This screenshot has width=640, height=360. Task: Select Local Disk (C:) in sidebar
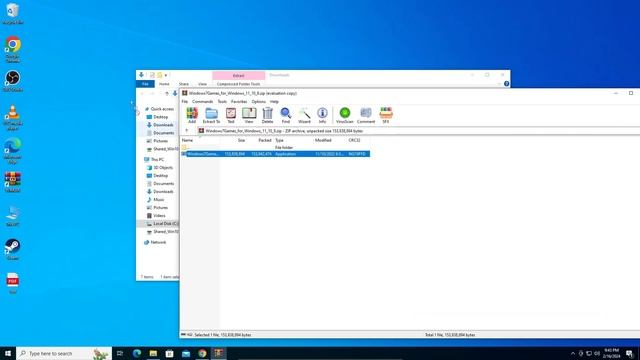(x=165, y=224)
